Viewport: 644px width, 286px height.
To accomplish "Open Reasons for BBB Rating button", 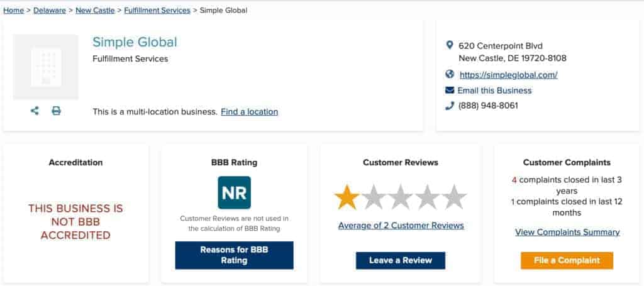I will pos(234,255).
